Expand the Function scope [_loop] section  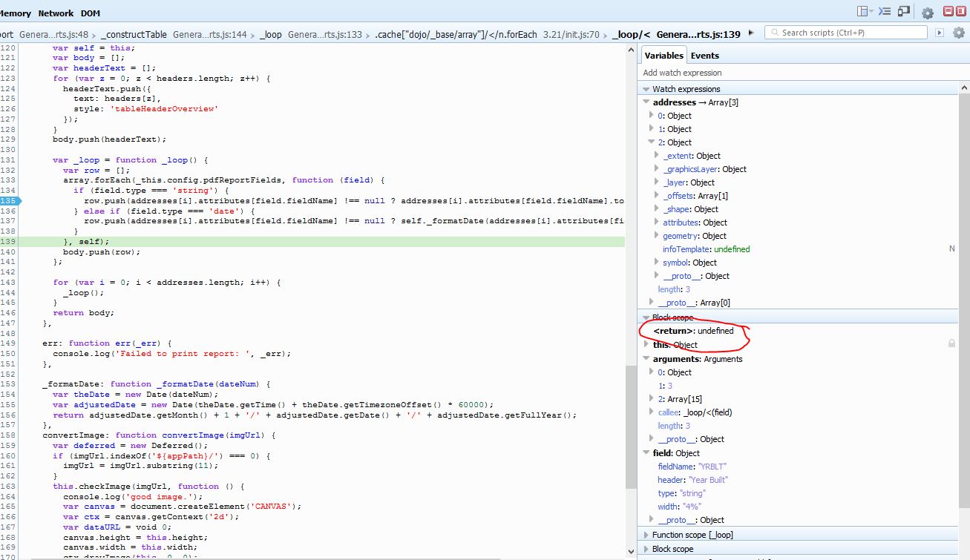pyautogui.click(x=646, y=535)
